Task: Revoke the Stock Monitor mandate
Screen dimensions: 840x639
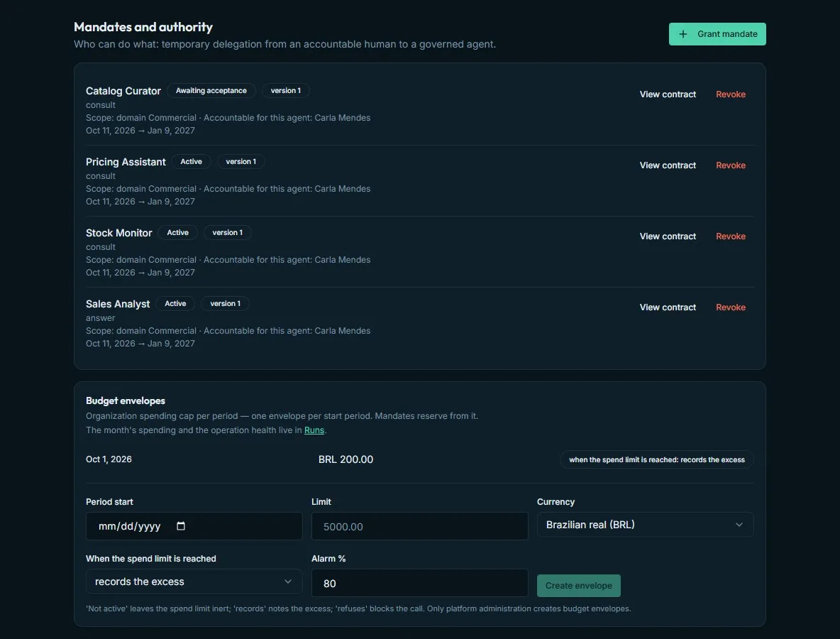Action: [x=731, y=236]
